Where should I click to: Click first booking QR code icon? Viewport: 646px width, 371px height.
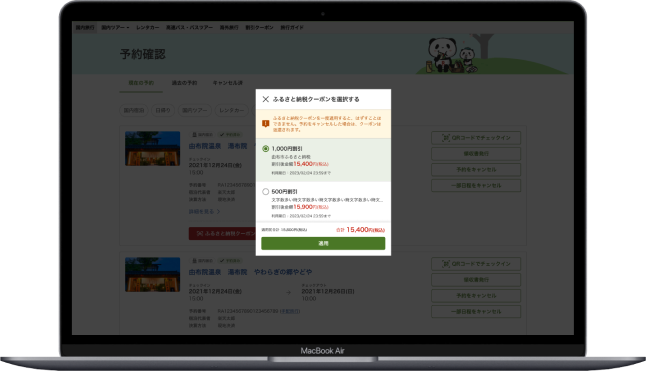click(x=445, y=138)
